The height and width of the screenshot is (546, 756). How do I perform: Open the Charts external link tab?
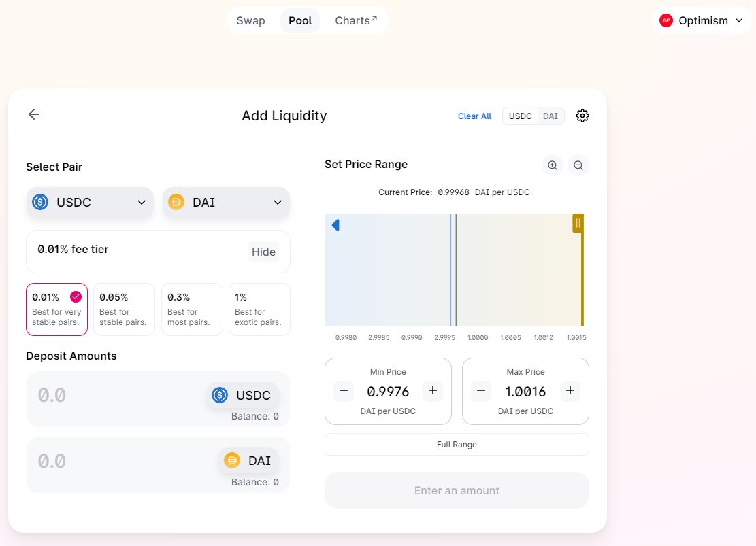(x=356, y=20)
